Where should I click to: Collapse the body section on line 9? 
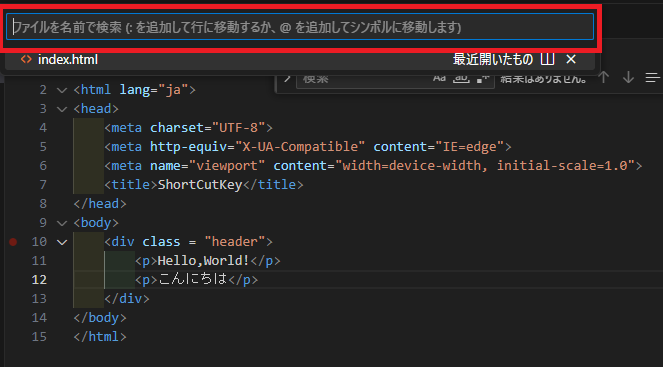tap(62, 223)
